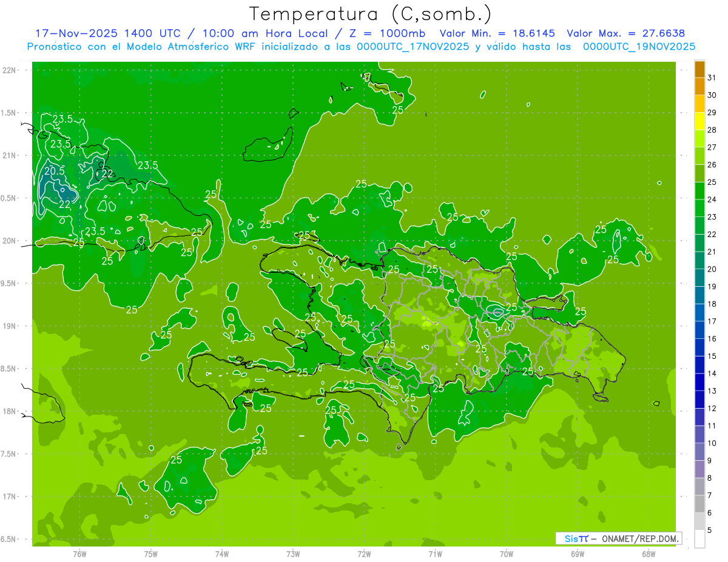Click the "17" label on the color scale

click(x=712, y=321)
